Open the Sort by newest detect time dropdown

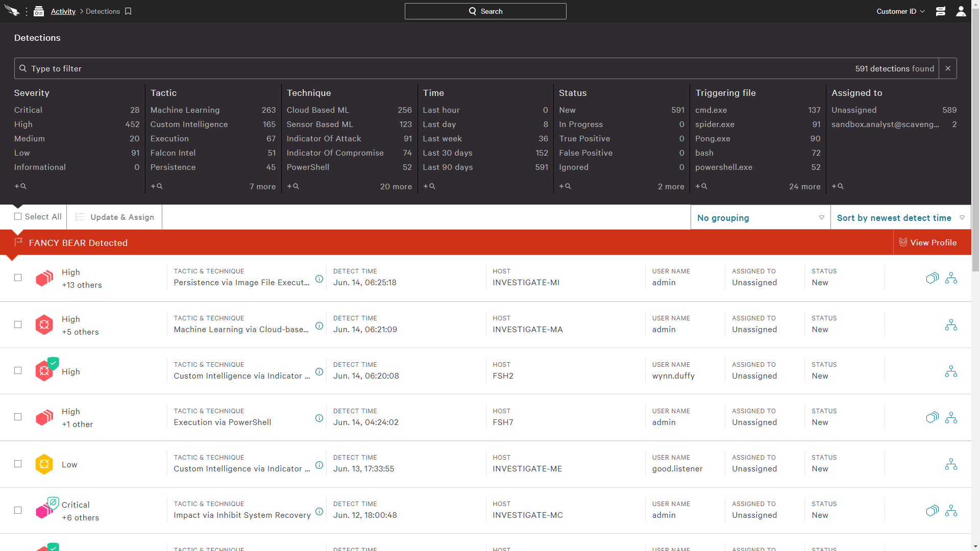900,218
